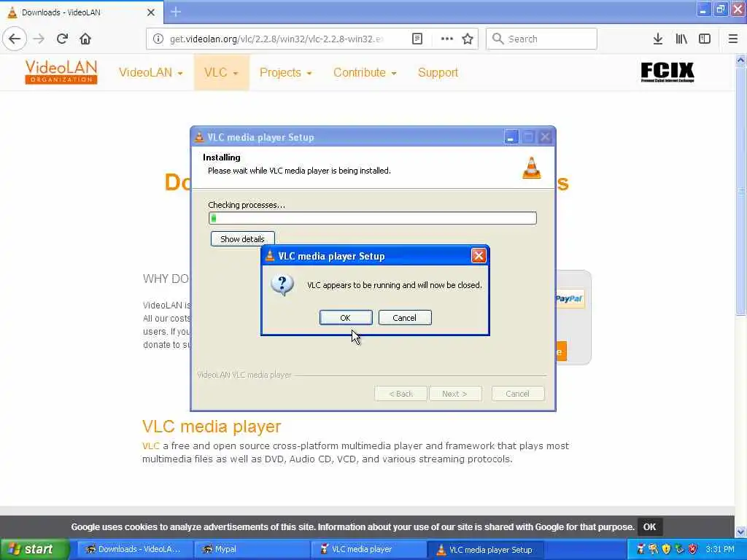Screen dimensions: 747x560
Task: Click the red shield tray icon
Action: click(693, 550)
